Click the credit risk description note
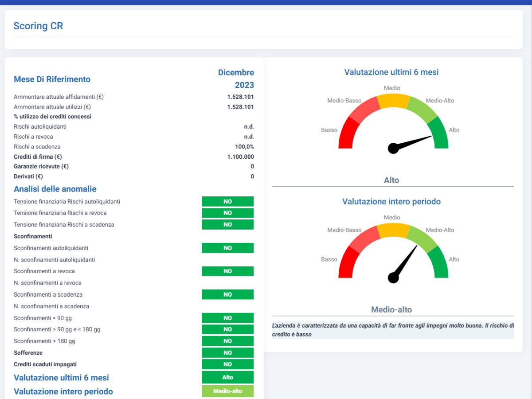The image size is (532, 399). tap(393, 330)
